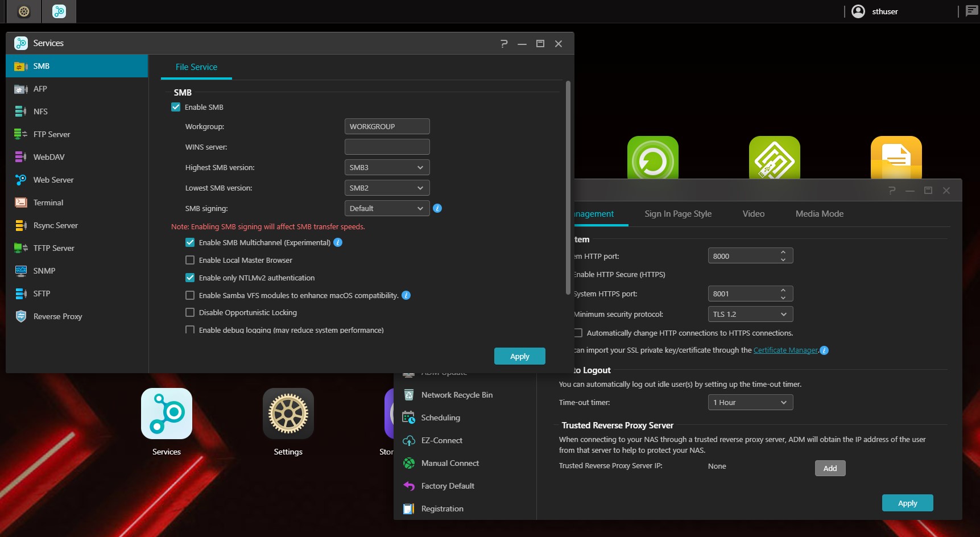
Task: Open the Settings gear desktop icon
Action: [x=288, y=414]
